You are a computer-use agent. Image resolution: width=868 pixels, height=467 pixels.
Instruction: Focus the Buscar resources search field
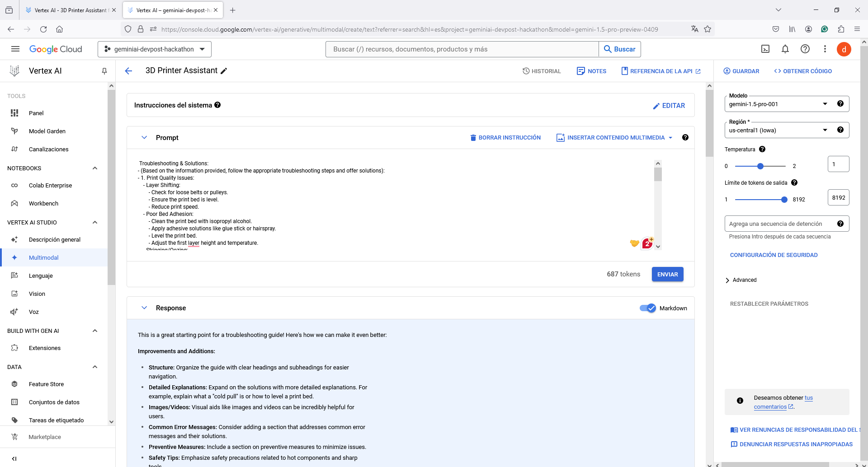[x=462, y=49]
